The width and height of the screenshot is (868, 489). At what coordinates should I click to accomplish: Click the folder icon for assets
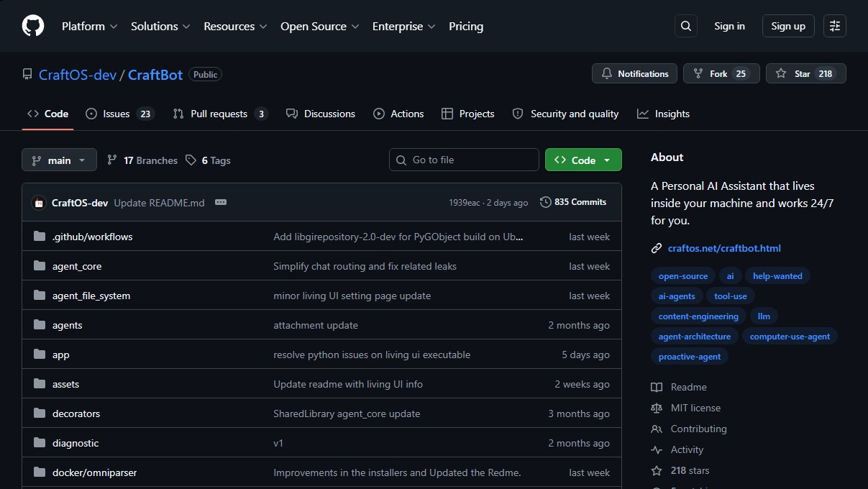pyautogui.click(x=40, y=384)
